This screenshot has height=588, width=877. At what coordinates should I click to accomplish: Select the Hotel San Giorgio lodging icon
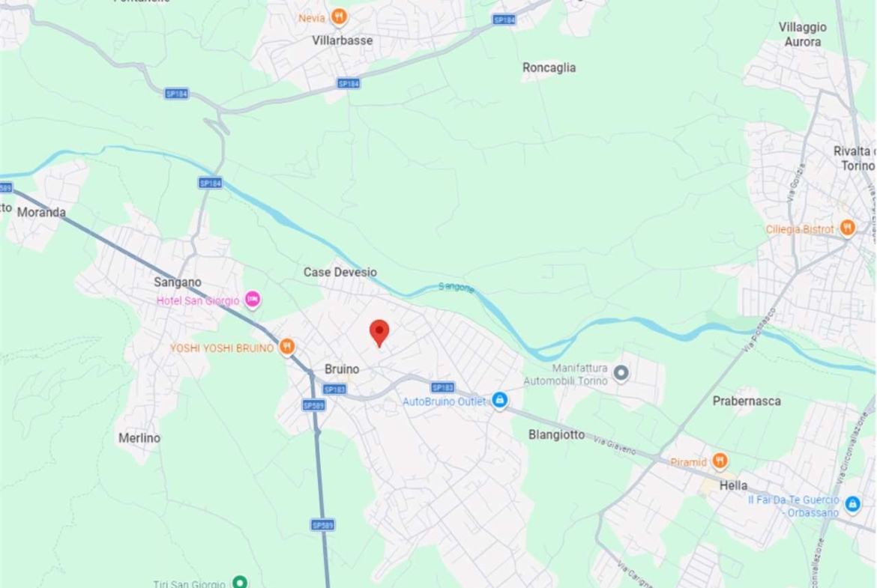pyautogui.click(x=253, y=300)
